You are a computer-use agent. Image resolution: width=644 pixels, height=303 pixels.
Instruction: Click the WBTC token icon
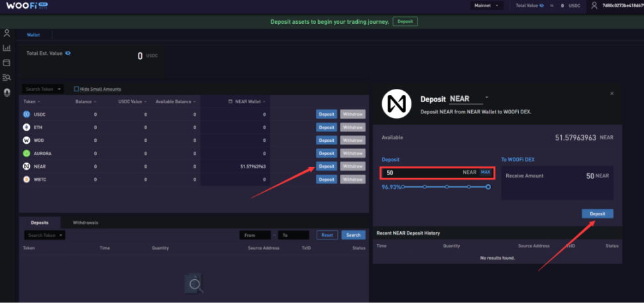pyautogui.click(x=27, y=180)
